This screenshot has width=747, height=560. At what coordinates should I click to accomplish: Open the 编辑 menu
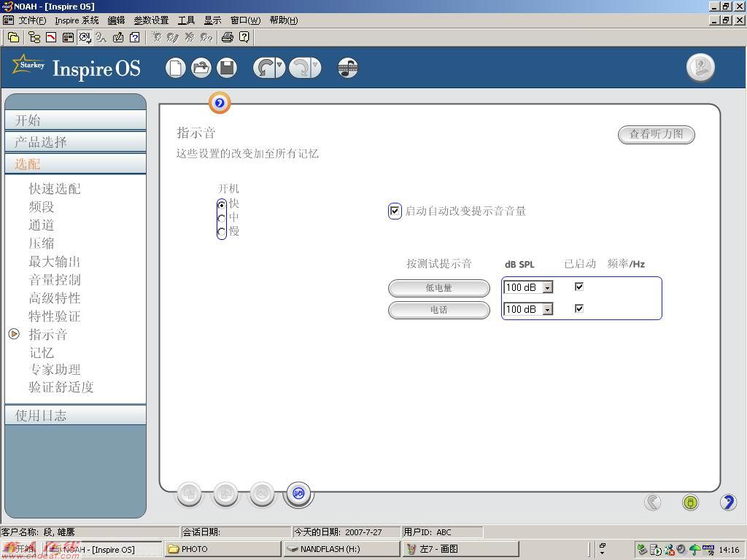click(x=116, y=20)
